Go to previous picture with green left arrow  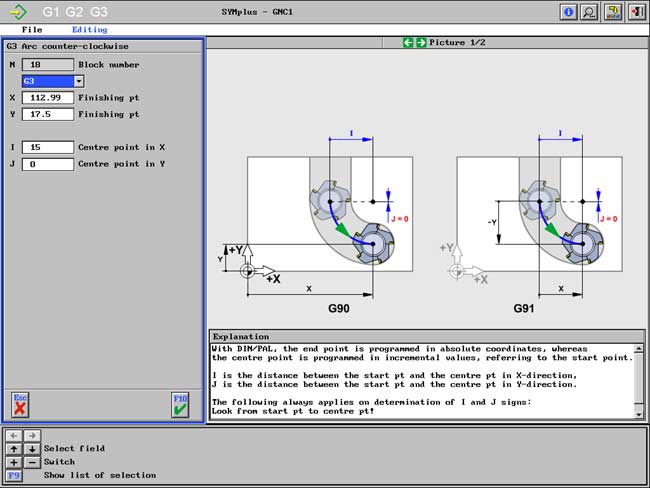[408, 43]
